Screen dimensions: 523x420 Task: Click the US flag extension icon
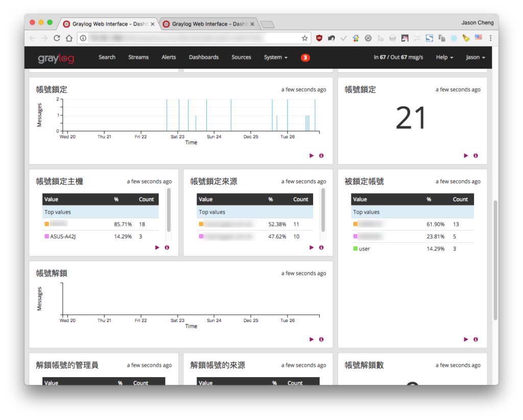pos(478,37)
